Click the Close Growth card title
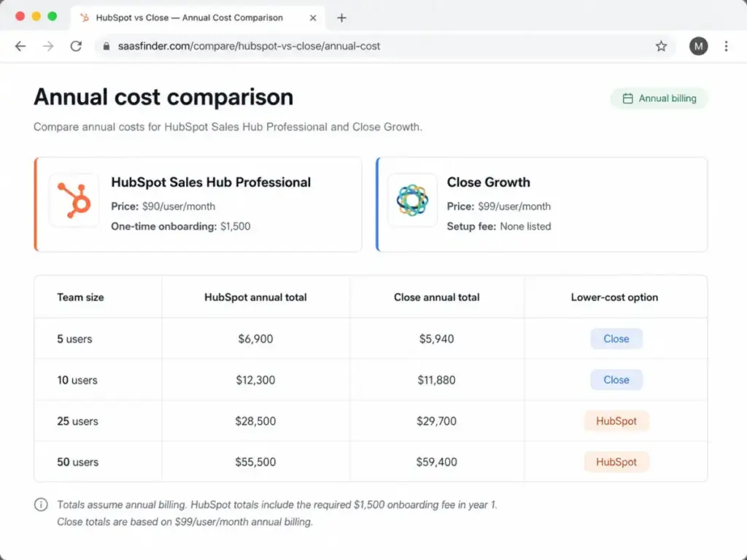Image resolution: width=747 pixels, height=560 pixels. (x=488, y=182)
